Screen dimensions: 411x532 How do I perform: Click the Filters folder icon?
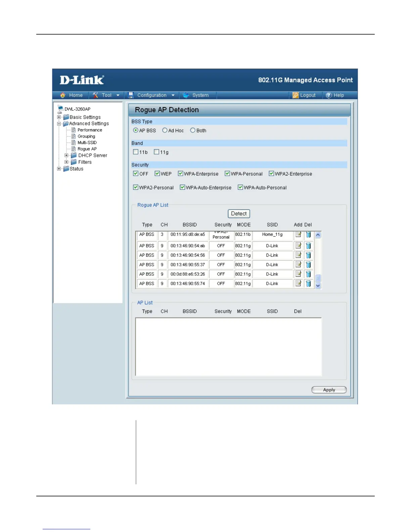coord(74,162)
